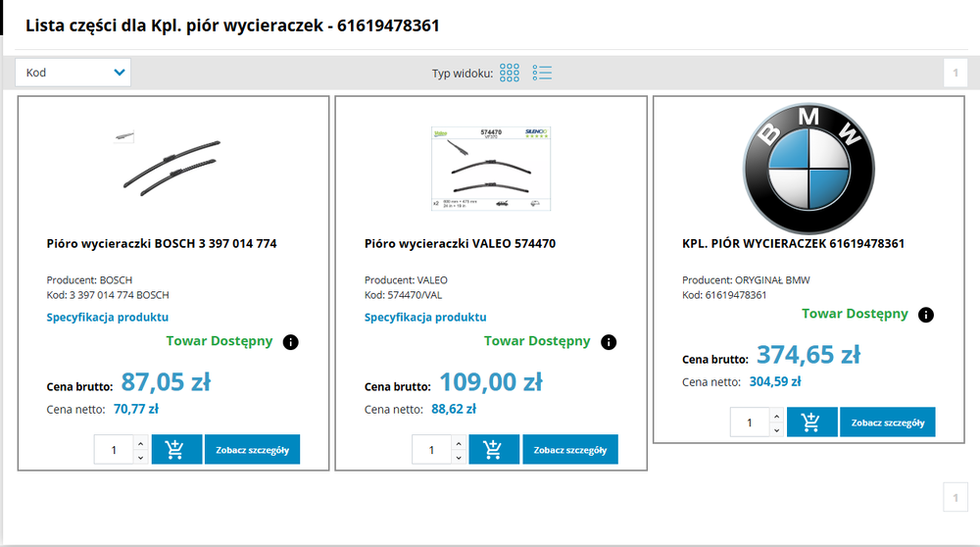Open the Kod sorting dropdown
The height and width of the screenshot is (547, 980).
pos(73,73)
